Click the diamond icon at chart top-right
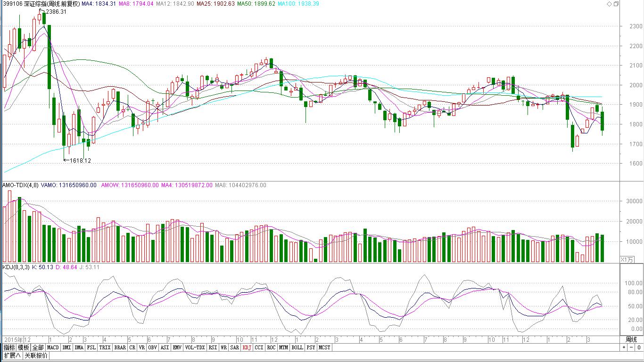This screenshot has height=362, width=644. click(x=609, y=4)
